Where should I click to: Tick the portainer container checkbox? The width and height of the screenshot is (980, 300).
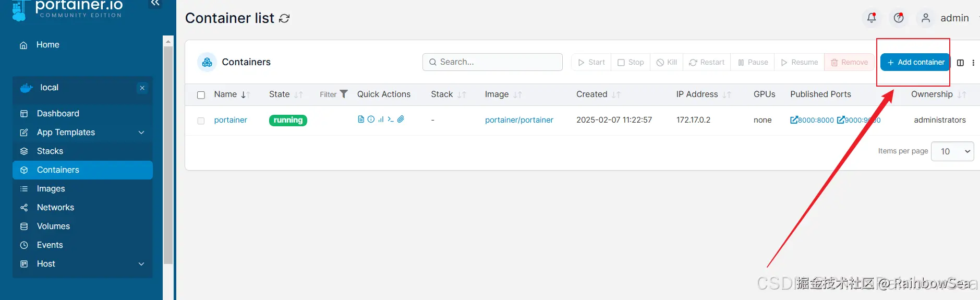coord(201,121)
